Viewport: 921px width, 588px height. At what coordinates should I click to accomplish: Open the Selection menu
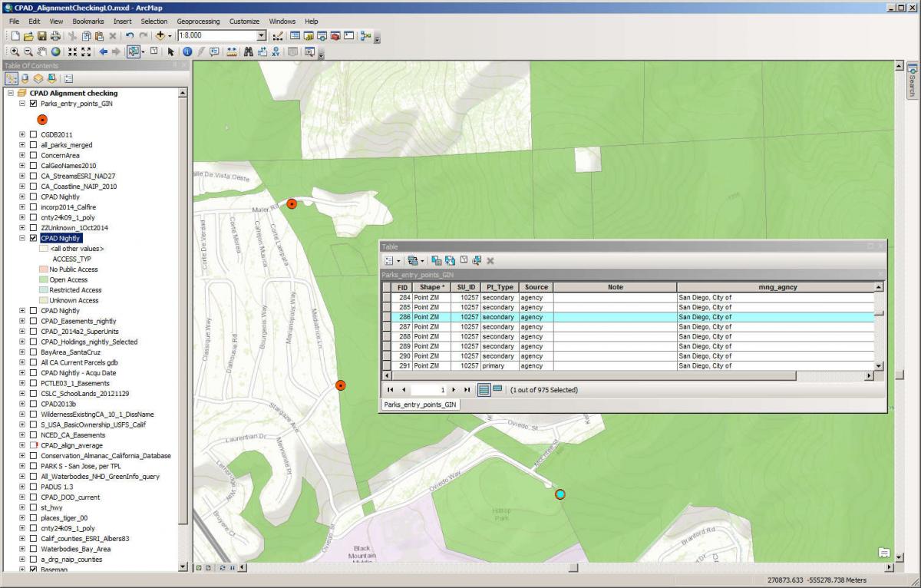(154, 21)
